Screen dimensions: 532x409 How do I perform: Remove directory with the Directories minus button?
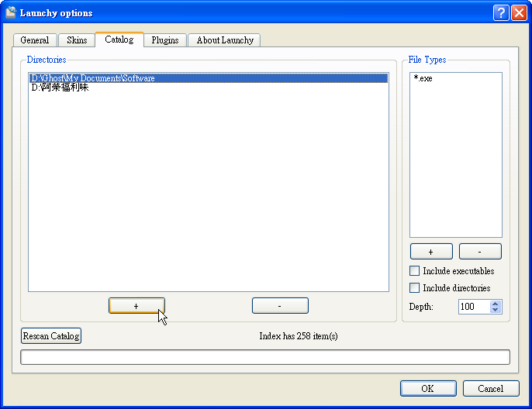pyautogui.click(x=280, y=306)
